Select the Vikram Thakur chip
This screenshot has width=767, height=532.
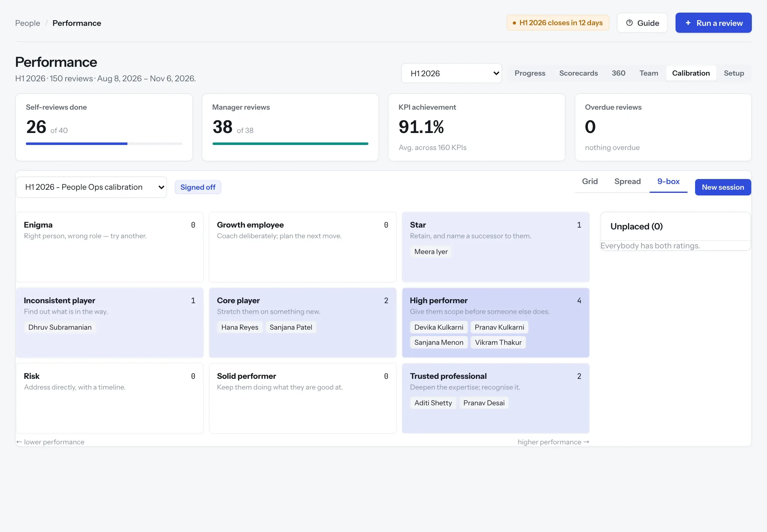coord(498,343)
